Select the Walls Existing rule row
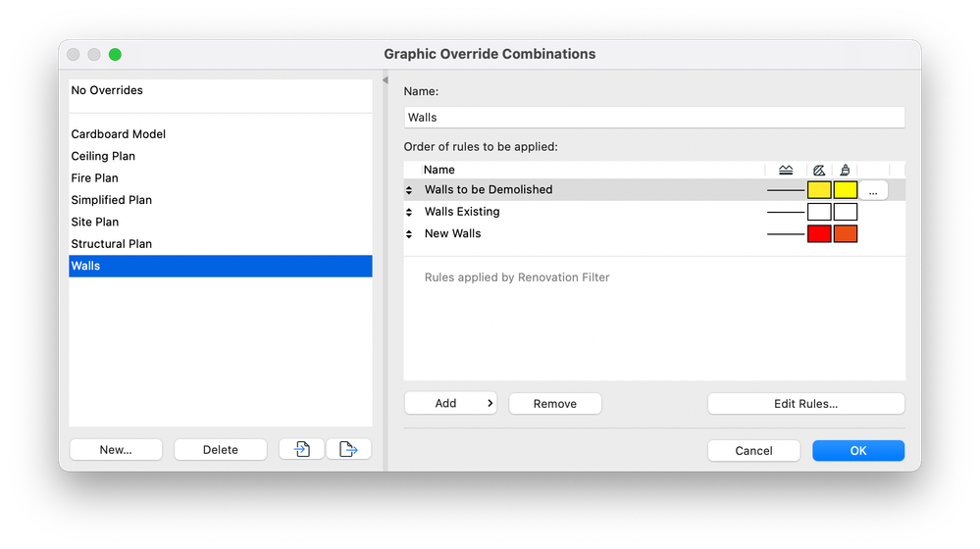 click(589, 212)
